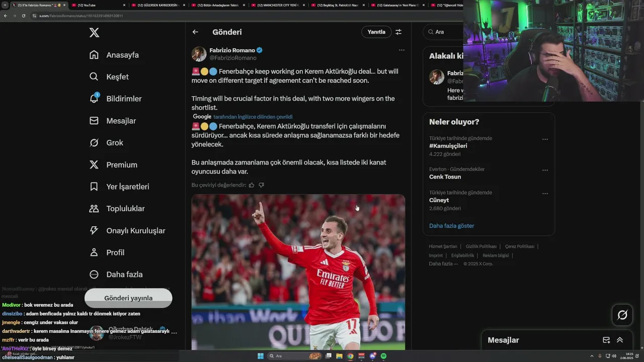
Task: Click the browser reload button
Action: [x=23, y=16]
